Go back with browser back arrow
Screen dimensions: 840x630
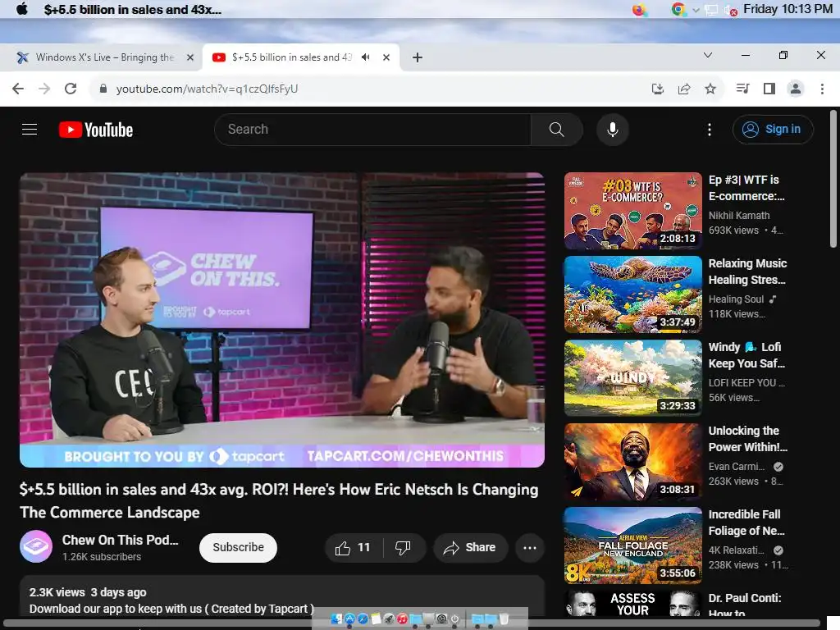18,89
